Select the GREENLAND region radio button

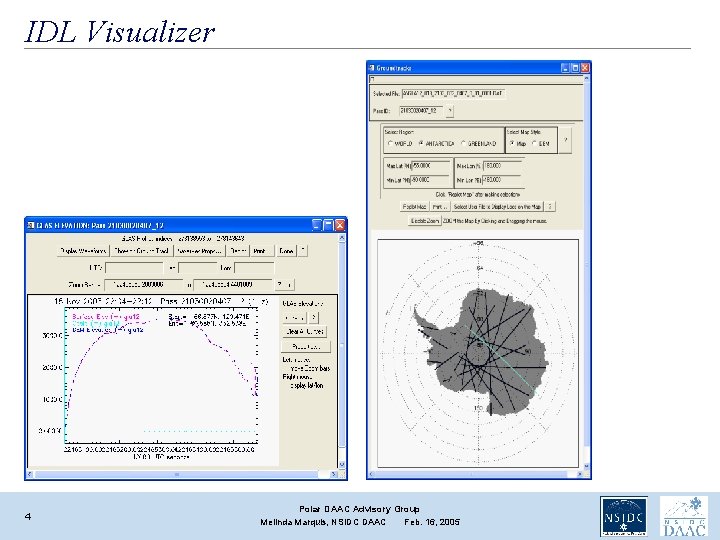(x=463, y=144)
